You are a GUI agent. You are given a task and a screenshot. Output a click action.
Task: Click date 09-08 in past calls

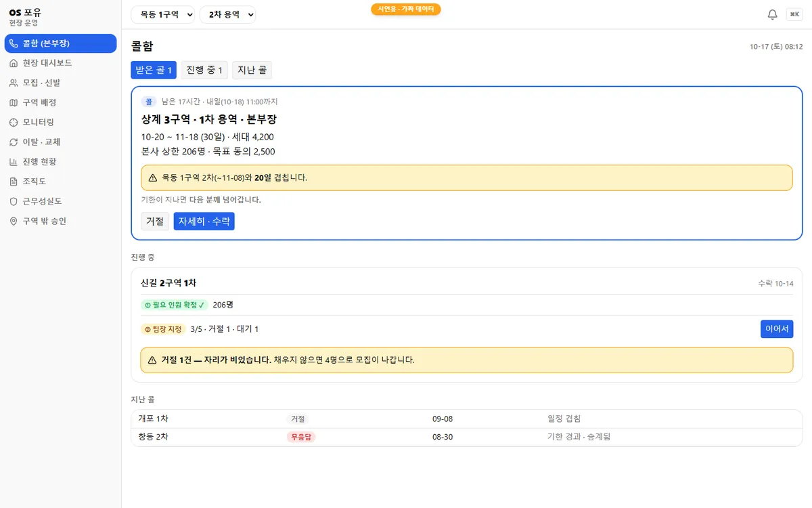pyautogui.click(x=443, y=419)
